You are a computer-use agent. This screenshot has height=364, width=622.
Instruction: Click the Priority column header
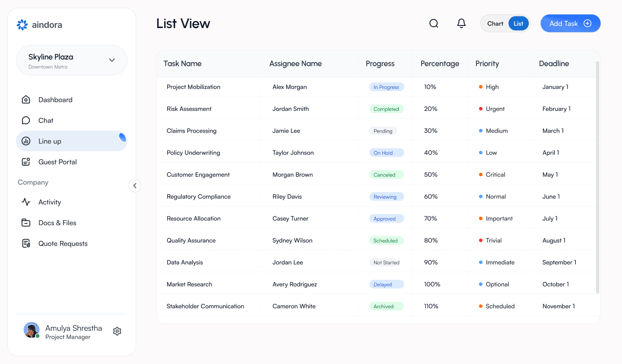pyautogui.click(x=487, y=63)
